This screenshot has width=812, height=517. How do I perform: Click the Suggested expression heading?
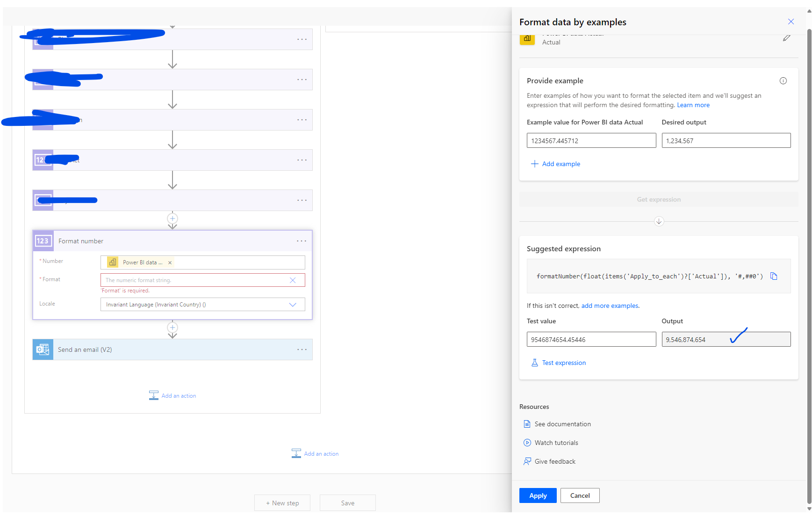[x=563, y=249]
